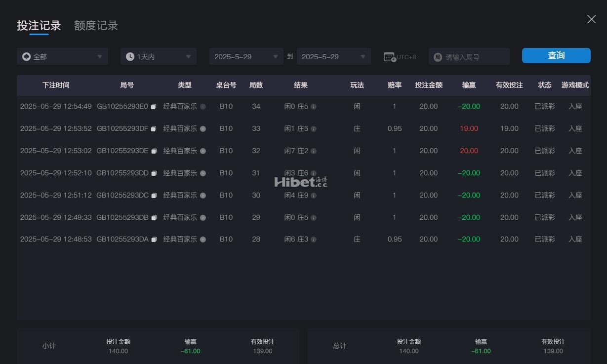Select the 投注记录 tab
607x364 pixels.
coord(39,26)
